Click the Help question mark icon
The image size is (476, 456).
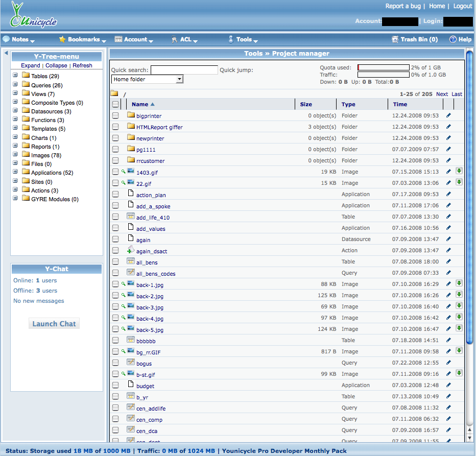(x=453, y=39)
